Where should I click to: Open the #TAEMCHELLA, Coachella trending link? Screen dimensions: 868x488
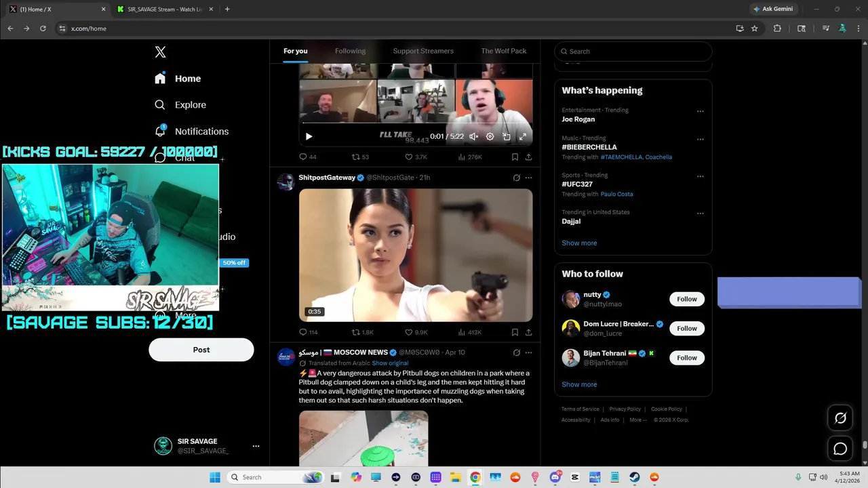pyautogui.click(x=636, y=157)
